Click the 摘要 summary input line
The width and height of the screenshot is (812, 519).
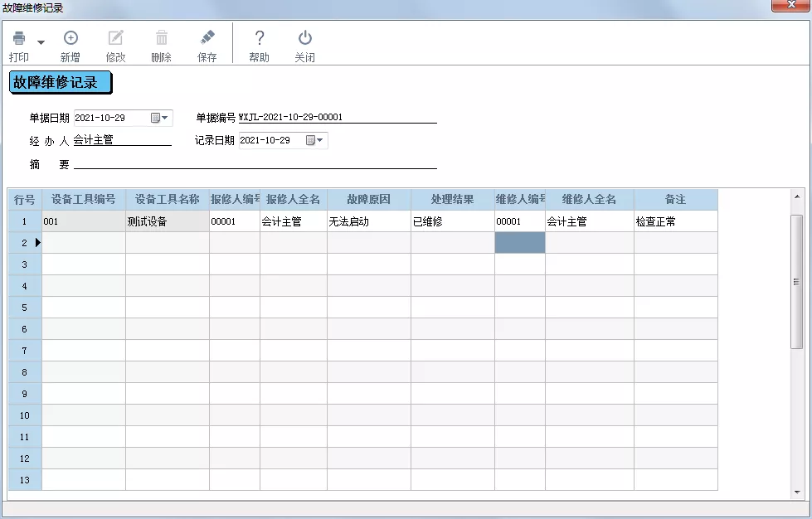click(x=255, y=163)
